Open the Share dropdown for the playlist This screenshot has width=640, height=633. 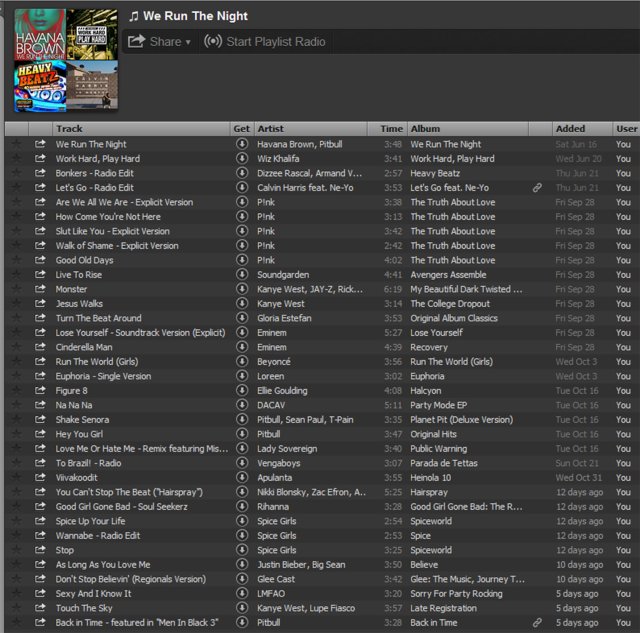point(159,42)
